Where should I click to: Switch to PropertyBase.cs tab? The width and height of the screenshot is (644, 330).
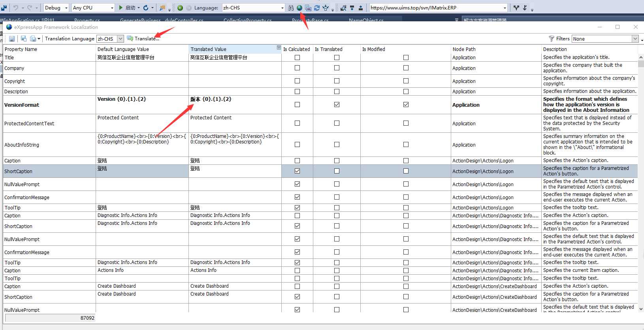pos(310,20)
